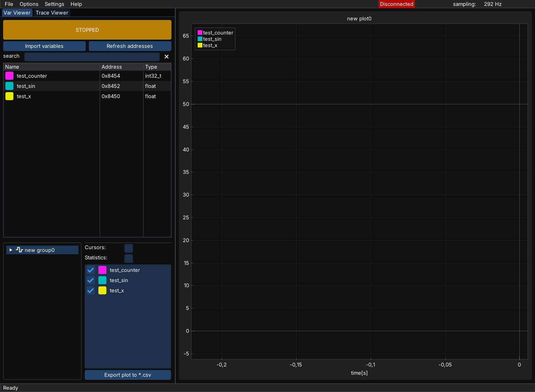The image size is (535, 392).
Task: Click the Import variables button
Action: click(44, 46)
